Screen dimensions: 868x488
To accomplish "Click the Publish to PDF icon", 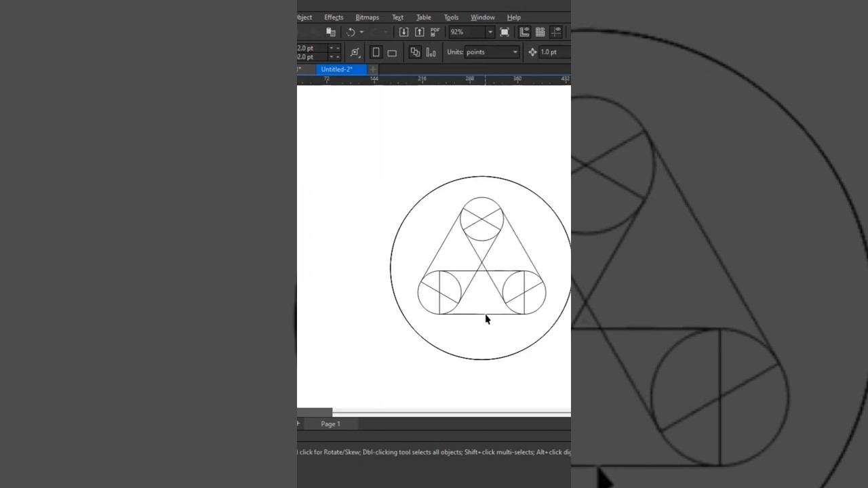I will coord(435,32).
